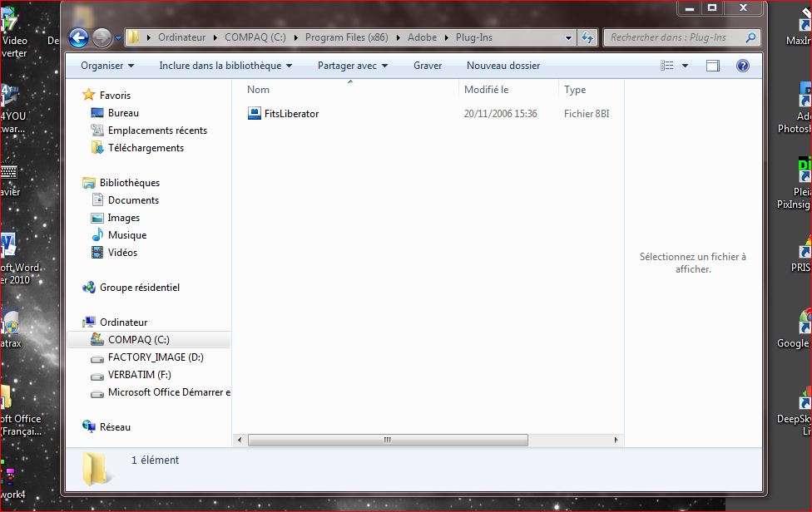812x512 pixels.
Task: Open the Organiser menu
Action: (107, 66)
